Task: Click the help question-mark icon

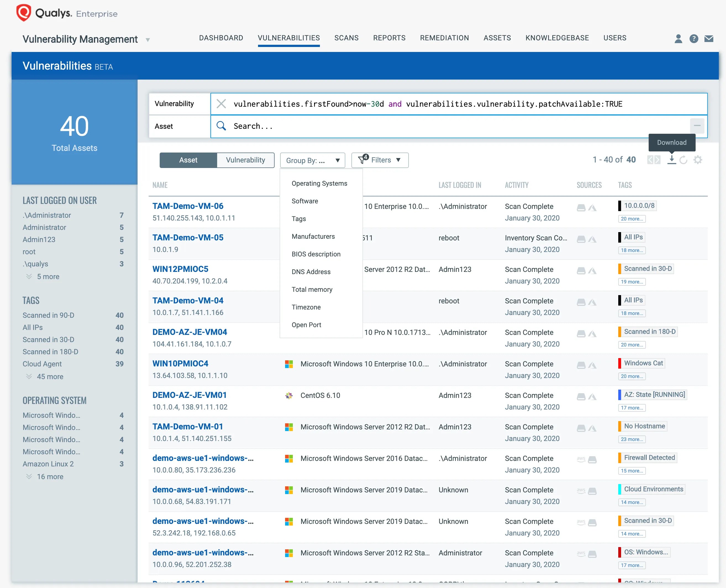Action: (x=694, y=39)
